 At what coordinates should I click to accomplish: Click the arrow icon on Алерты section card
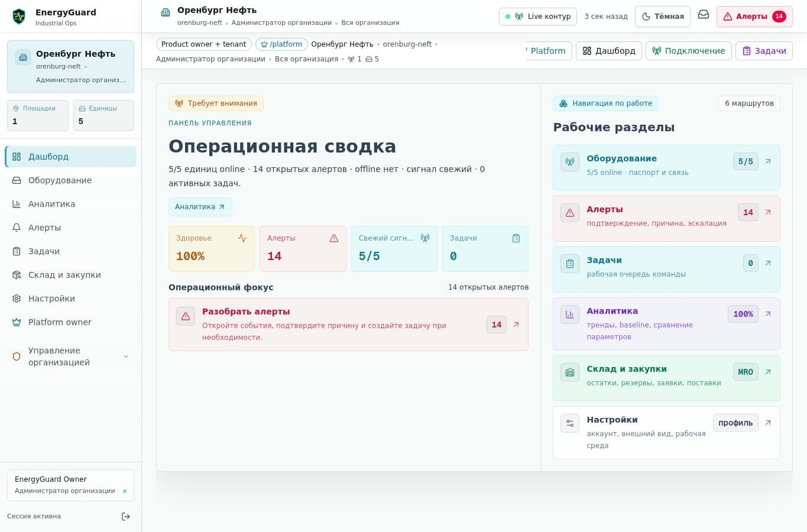[768, 212]
